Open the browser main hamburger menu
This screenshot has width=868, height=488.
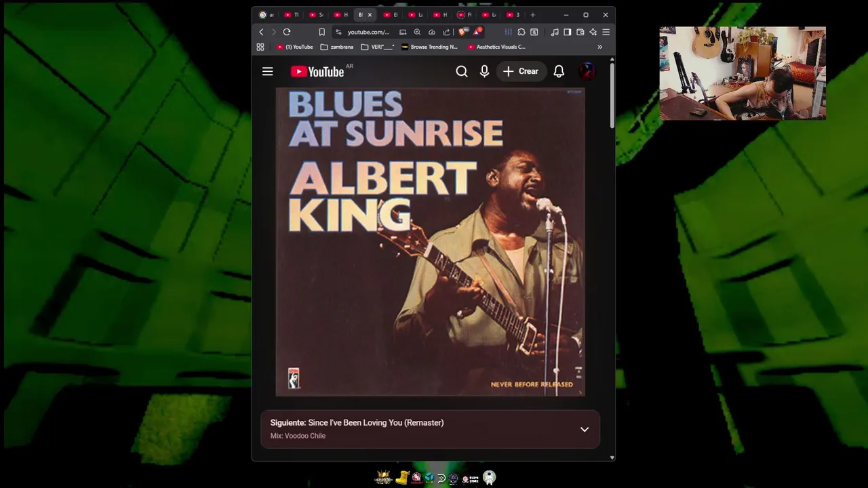tap(606, 32)
